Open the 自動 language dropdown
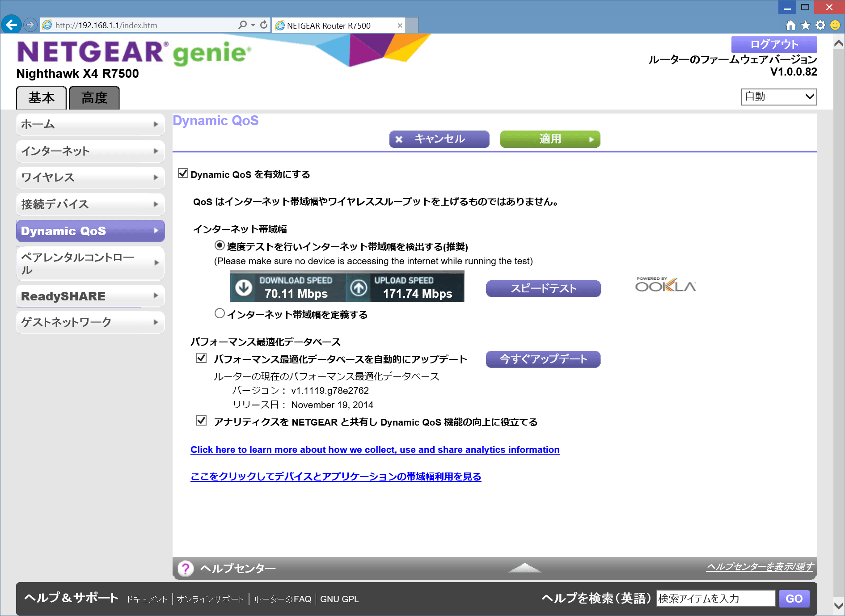Viewport: 845px width, 616px height. 778,97
